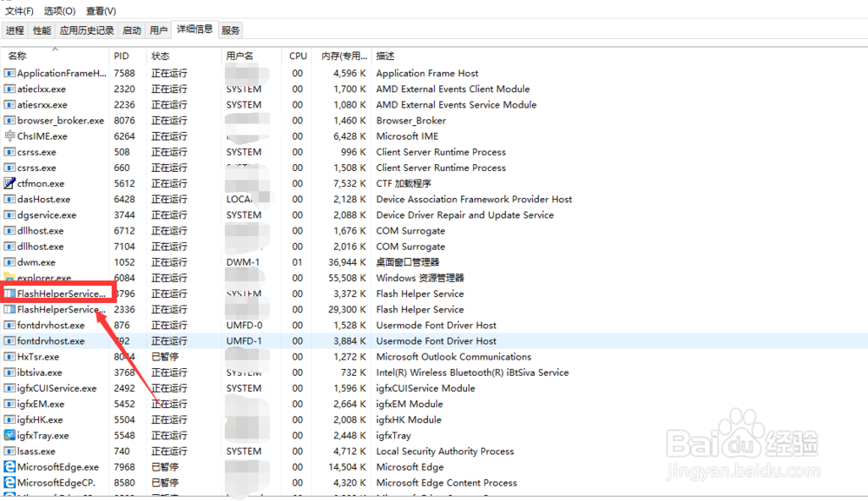Click the dasHost.exe process icon
868x501 pixels.
[x=10, y=200]
